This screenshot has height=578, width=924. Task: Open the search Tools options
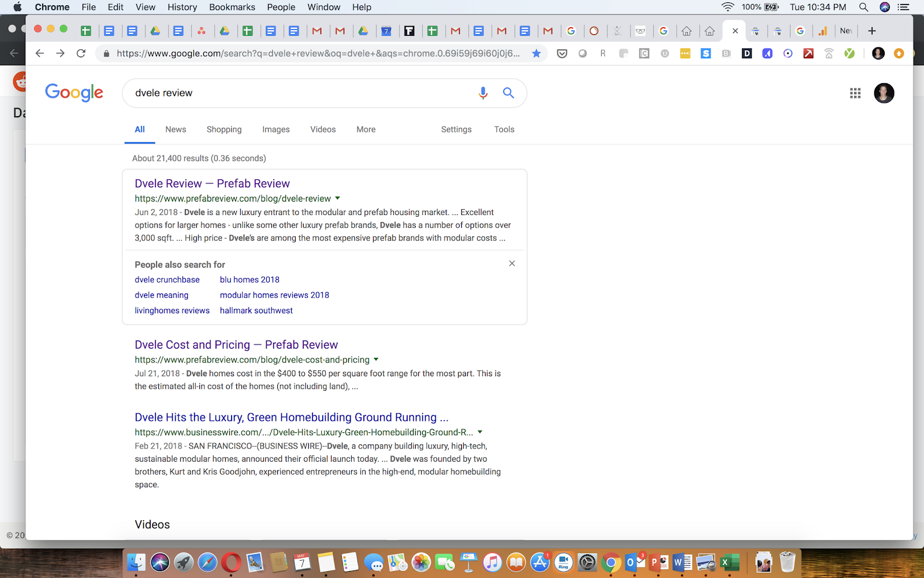click(504, 129)
